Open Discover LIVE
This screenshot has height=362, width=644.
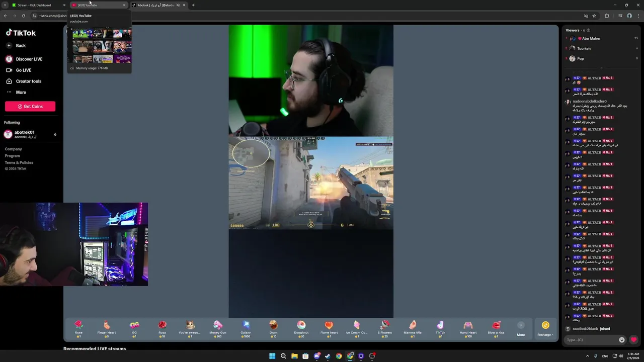[x=24, y=59]
